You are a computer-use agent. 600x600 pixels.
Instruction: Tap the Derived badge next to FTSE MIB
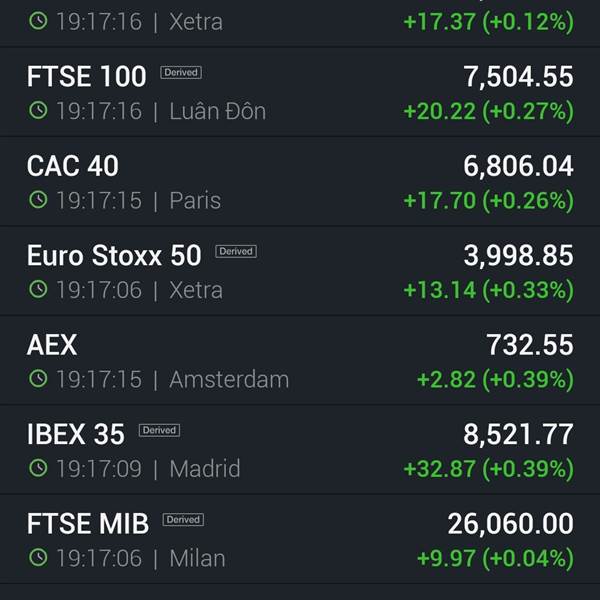(183, 520)
